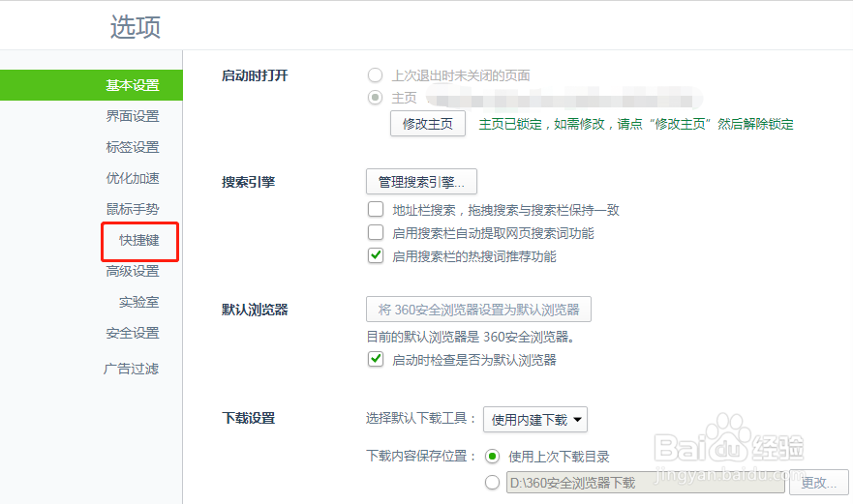Select 鼠标手势 in the sidebar
853x504 pixels.
133,209
